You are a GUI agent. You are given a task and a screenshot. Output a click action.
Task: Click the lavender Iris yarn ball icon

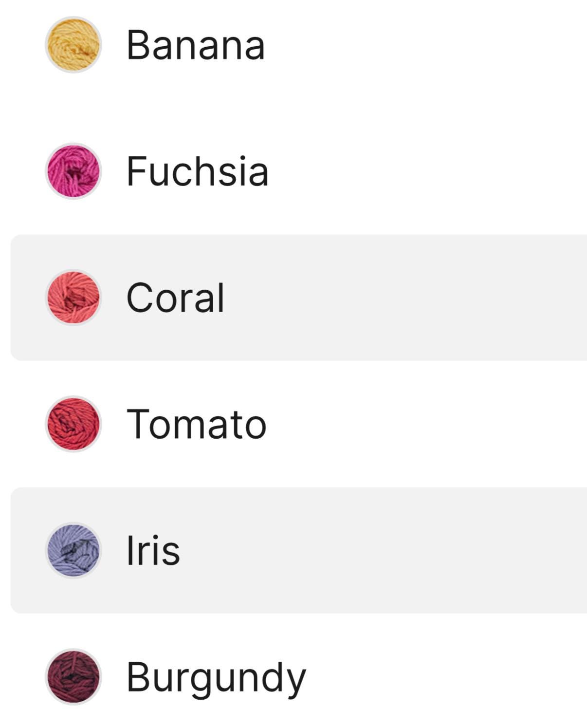click(73, 550)
